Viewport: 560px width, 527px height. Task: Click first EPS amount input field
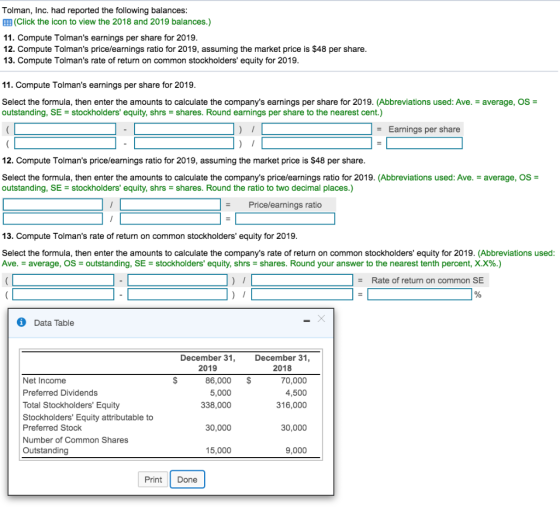point(65,143)
